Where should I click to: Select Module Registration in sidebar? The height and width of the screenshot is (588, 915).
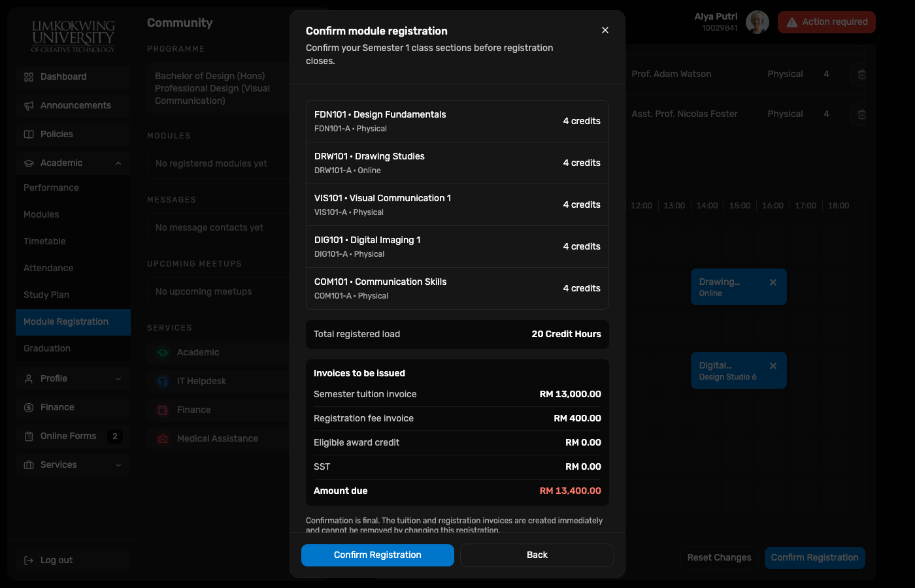pyautogui.click(x=73, y=322)
